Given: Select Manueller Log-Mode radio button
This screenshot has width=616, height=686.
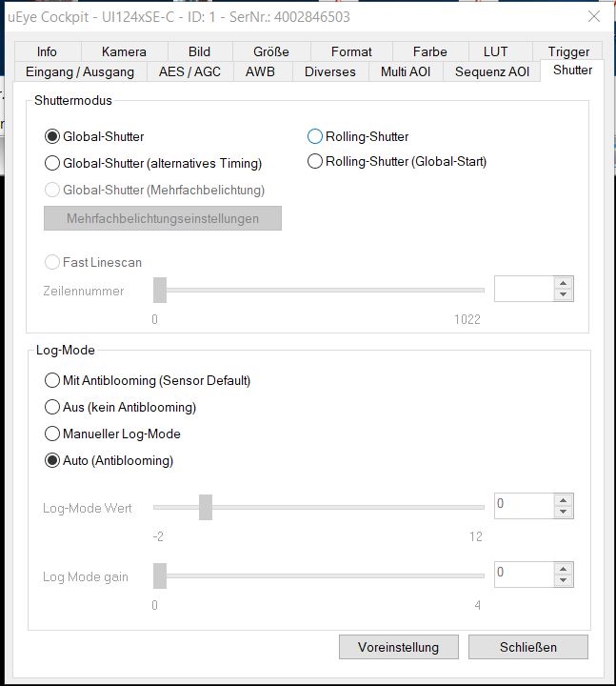Looking at the screenshot, I should point(53,434).
